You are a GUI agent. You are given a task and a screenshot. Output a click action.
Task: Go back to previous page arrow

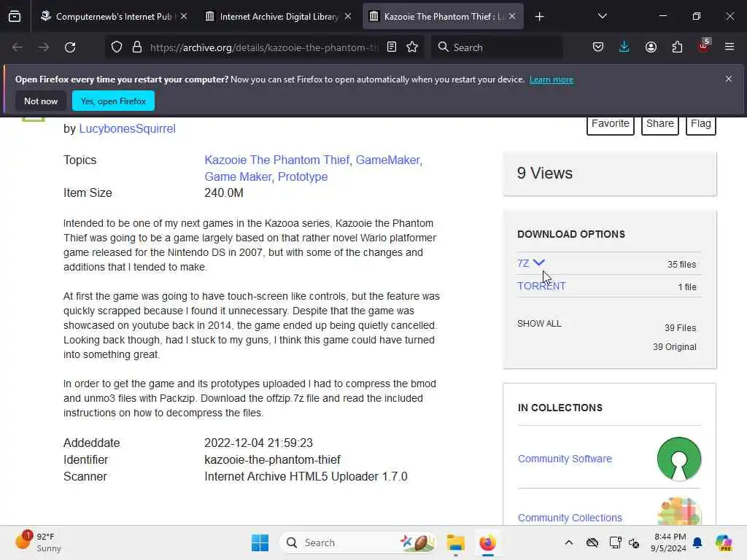click(18, 47)
